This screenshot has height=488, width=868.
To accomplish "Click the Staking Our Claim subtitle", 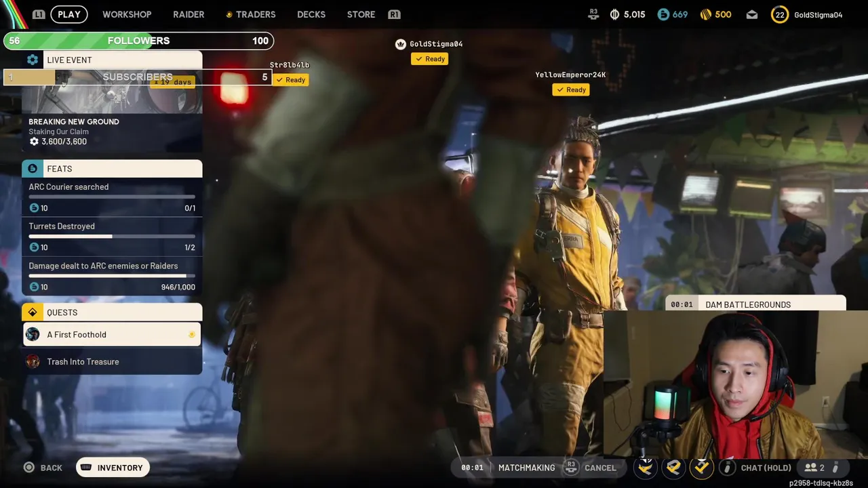I will coord(58,132).
